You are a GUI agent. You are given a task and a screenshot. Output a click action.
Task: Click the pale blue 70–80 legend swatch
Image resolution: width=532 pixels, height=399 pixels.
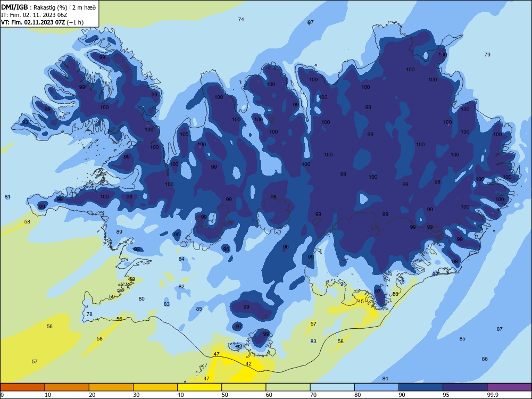(332, 387)
